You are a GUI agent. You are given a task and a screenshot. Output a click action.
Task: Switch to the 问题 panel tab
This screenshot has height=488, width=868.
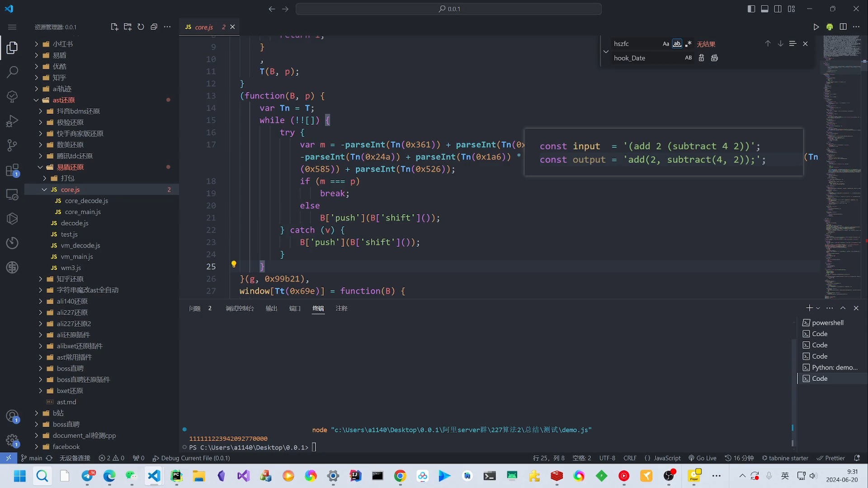(x=195, y=309)
